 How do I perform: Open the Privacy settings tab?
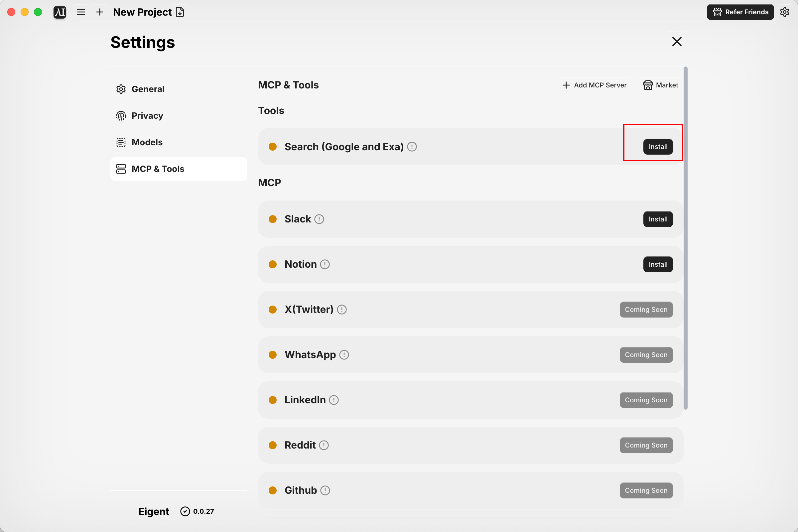coord(179,116)
